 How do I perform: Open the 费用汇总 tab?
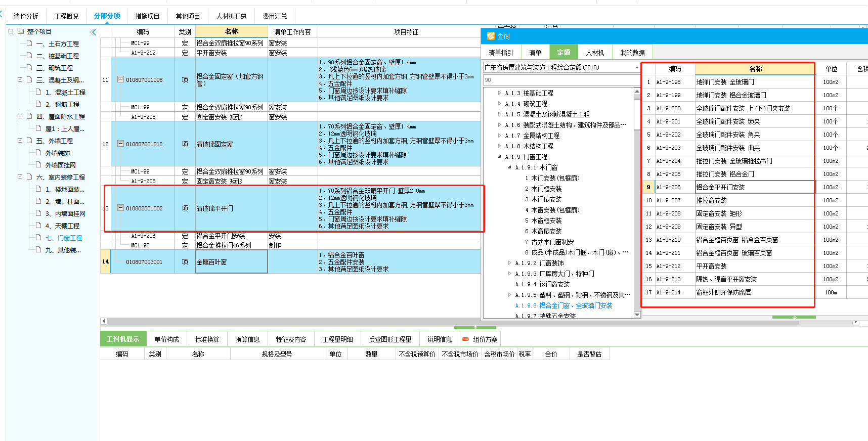click(275, 16)
